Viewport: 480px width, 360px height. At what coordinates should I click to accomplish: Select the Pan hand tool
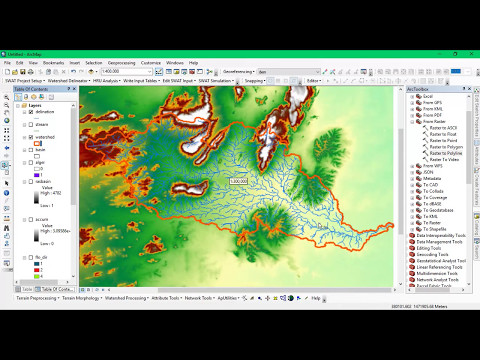[x=6, y=113]
